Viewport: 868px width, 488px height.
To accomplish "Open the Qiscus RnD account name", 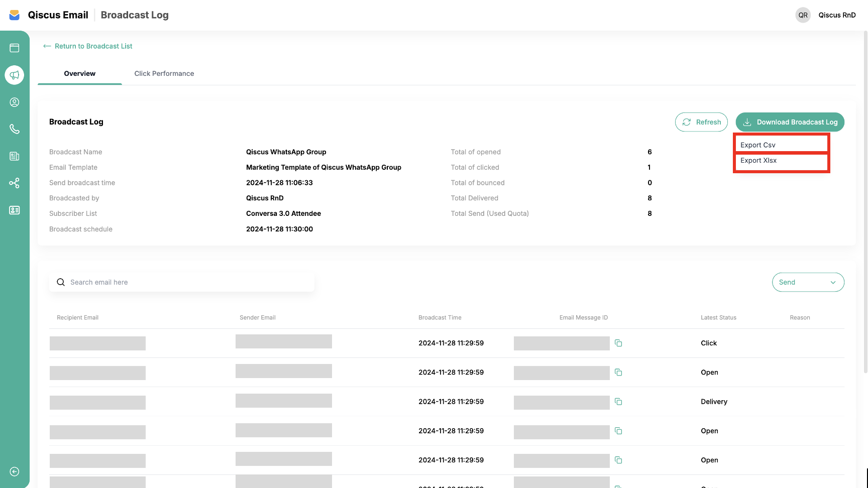I will click(x=837, y=15).
